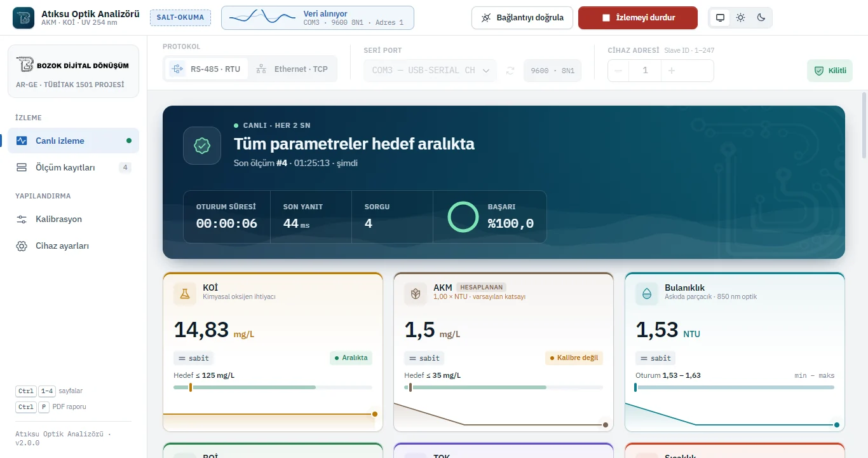868x458 pixels.
Task: Open Canlı izleme in the sidebar
Action: pos(73,141)
